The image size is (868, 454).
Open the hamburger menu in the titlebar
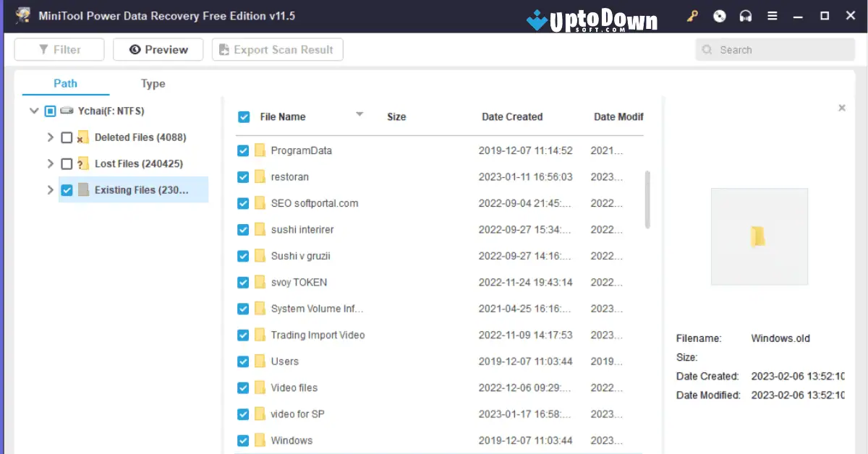point(772,15)
